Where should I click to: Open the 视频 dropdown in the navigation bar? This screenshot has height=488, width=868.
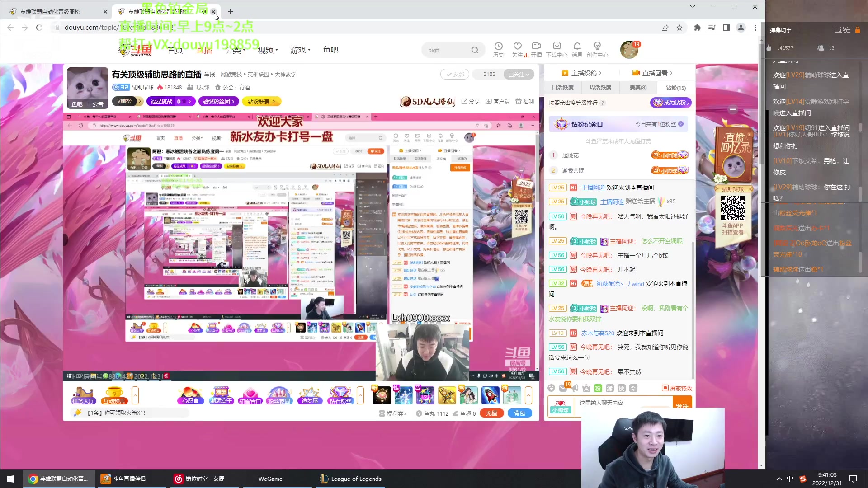(268, 50)
